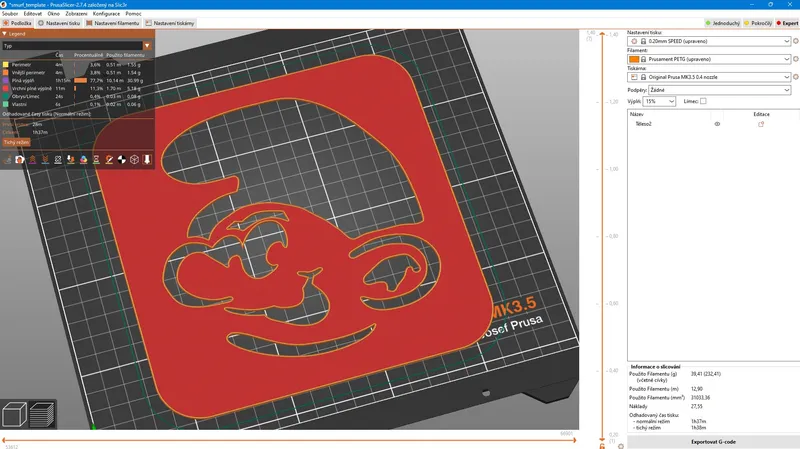Toggle wipes visibility icon in legend toolbar
Screen dimensions: 800x449
point(20,160)
